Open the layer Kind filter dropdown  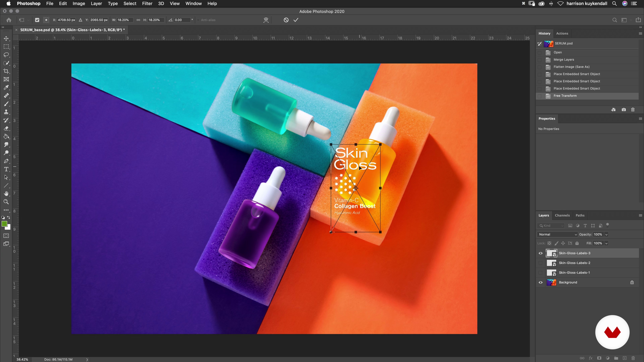(551, 226)
